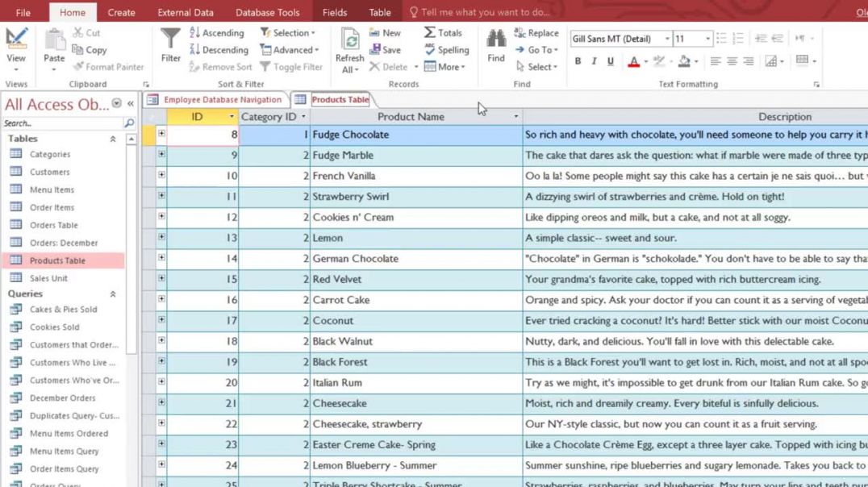The height and width of the screenshot is (487, 868).
Task: Apply the background fill color bucket
Action: tap(685, 61)
